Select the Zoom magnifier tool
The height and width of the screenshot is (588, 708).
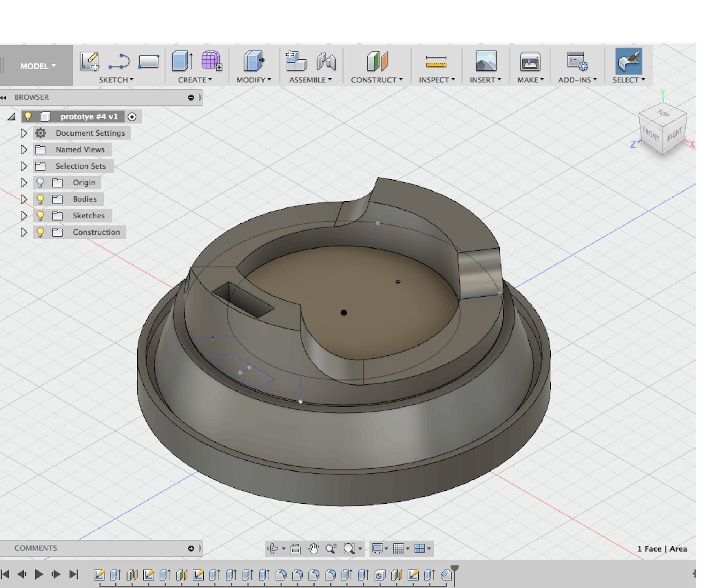331,549
